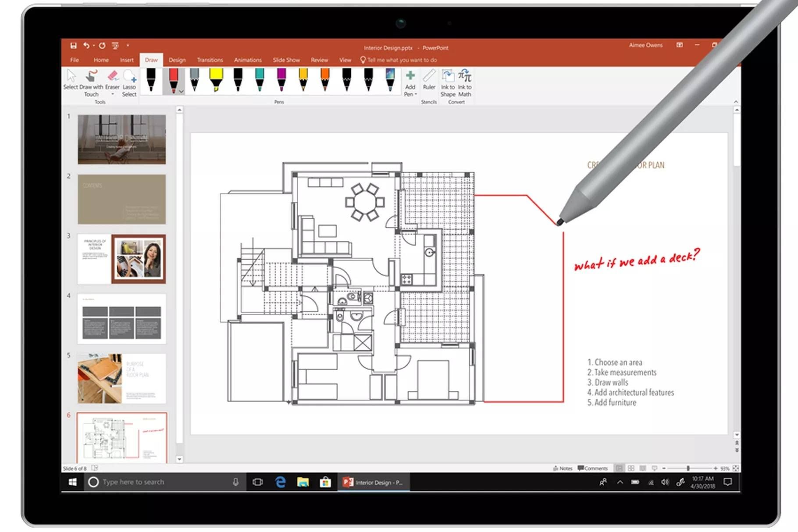The width and height of the screenshot is (798, 532).
Task: Convert handwriting with Ink to Shape
Action: pyautogui.click(x=448, y=83)
